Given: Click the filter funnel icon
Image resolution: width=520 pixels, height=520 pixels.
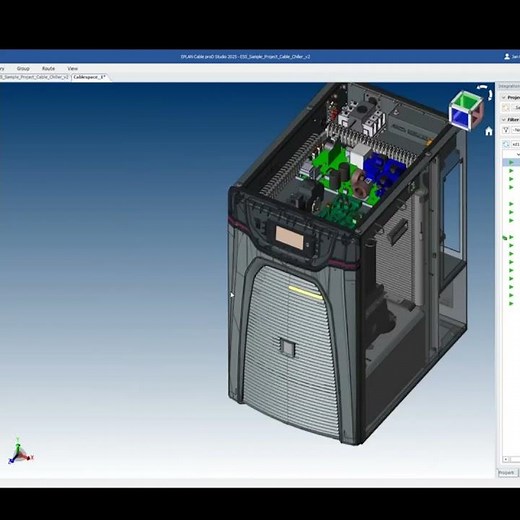Looking at the screenshot, I should (506, 130).
